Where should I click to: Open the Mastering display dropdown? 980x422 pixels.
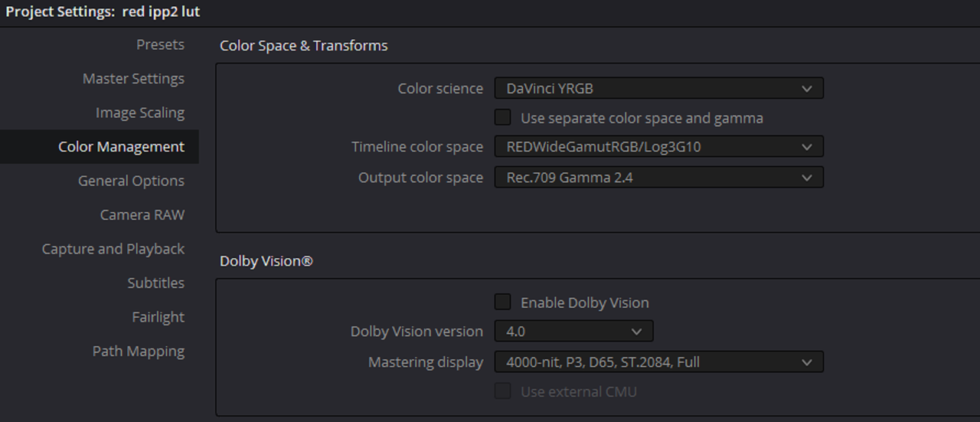(x=658, y=361)
